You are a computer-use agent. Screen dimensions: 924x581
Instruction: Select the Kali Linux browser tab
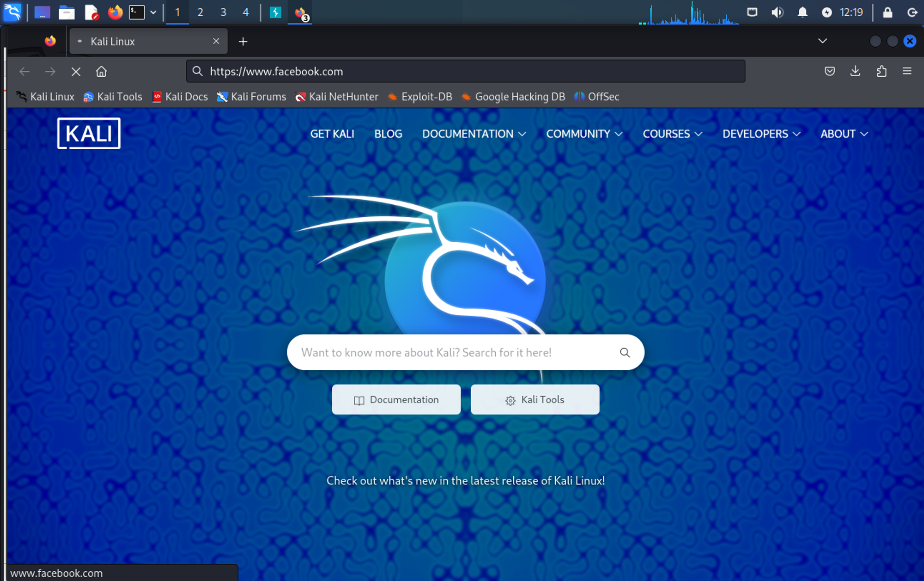tap(148, 41)
